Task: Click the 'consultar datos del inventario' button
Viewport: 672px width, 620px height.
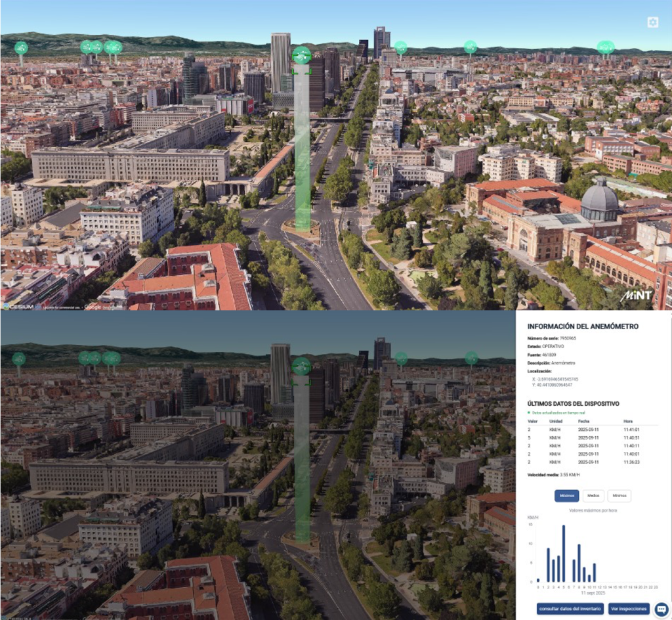Action: [x=570, y=609]
